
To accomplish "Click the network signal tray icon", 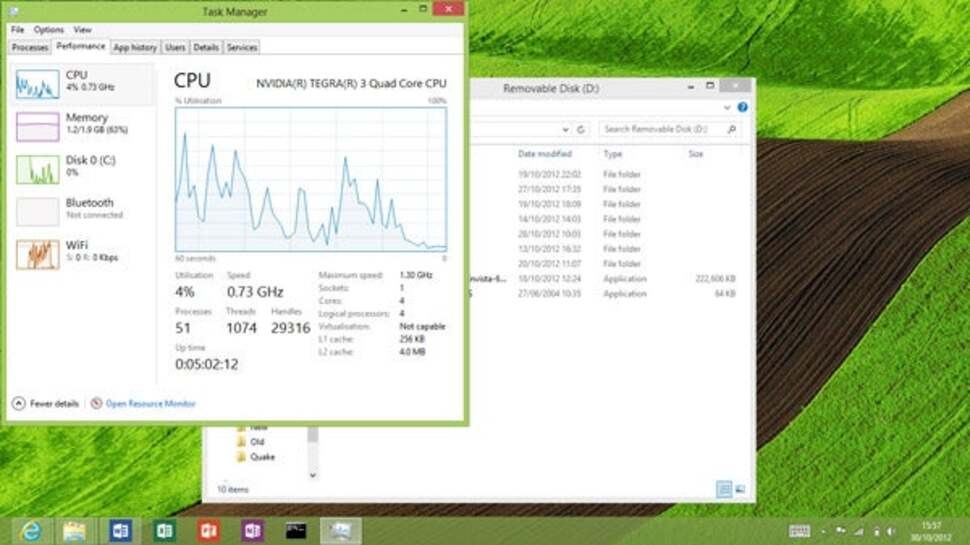I will [x=859, y=531].
